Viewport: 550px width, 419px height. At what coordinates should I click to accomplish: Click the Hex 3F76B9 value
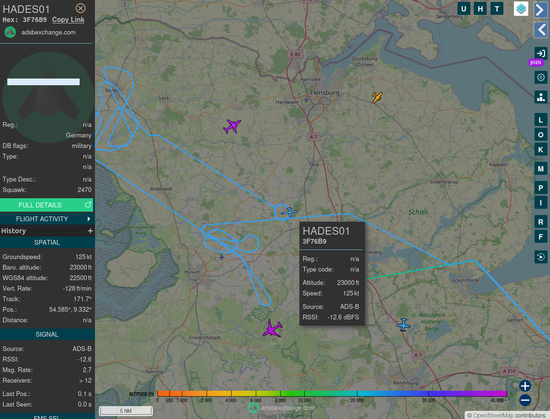click(x=34, y=20)
